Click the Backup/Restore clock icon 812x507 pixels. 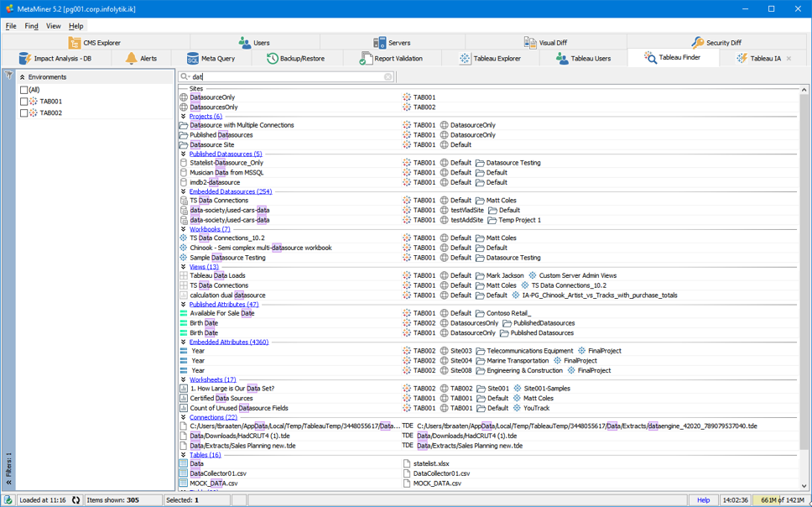click(273, 59)
